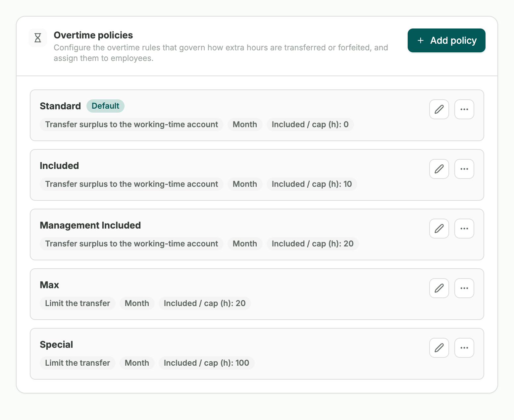Click the 'Included / cap (h): 0' tag
Viewport: 514px width, 420px height.
pyautogui.click(x=310, y=125)
